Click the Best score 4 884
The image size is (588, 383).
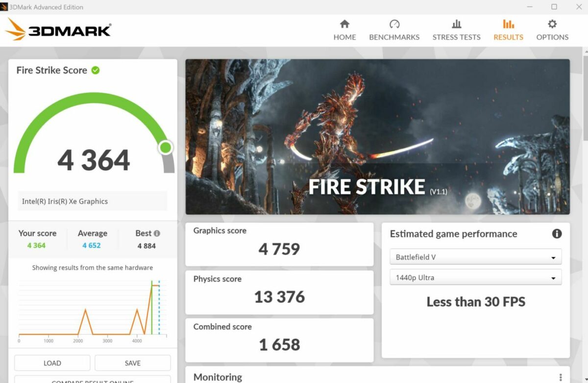pyautogui.click(x=147, y=246)
